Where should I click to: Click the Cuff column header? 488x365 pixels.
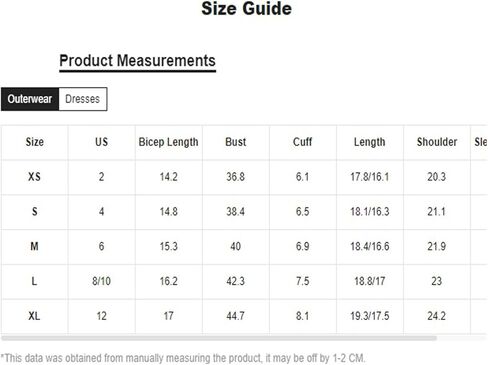[x=303, y=142]
